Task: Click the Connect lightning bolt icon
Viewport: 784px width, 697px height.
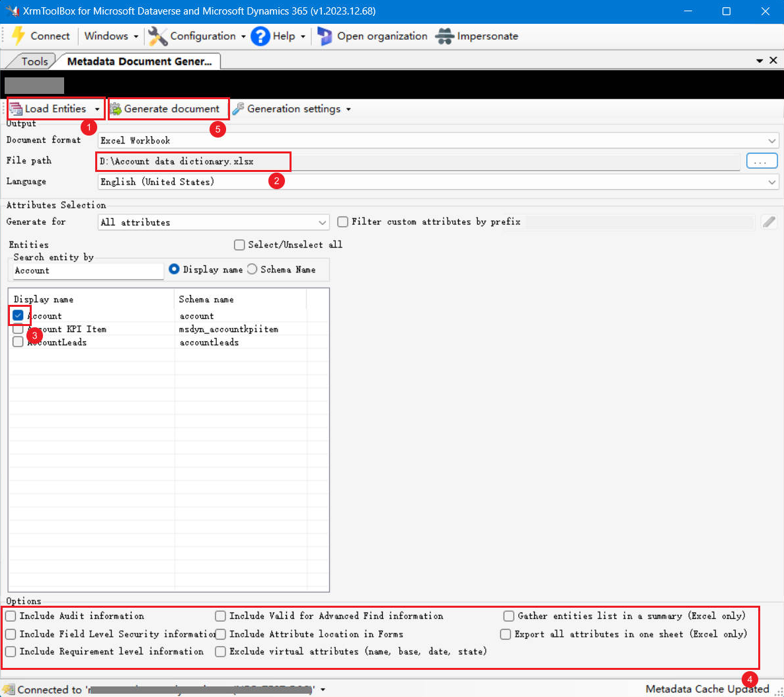Action: (19, 36)
